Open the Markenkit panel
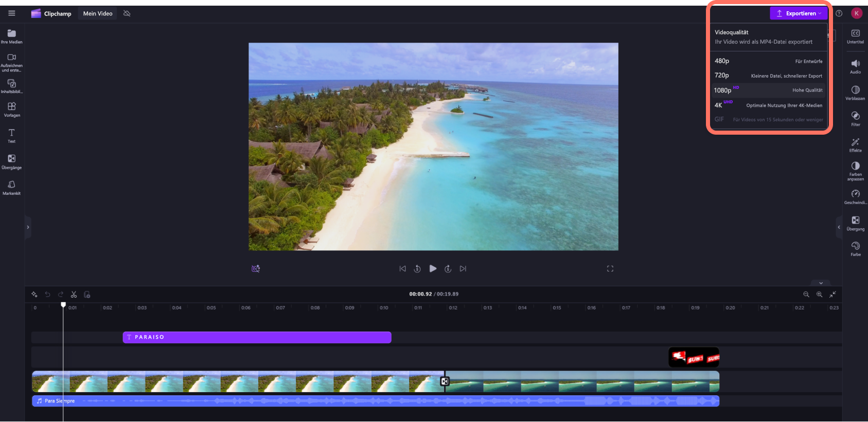The image size is (868, 422). pyautogui.click(x=11, y=188)
